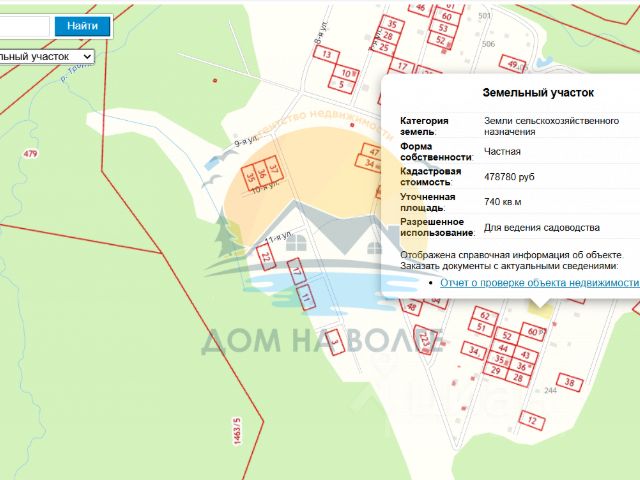Click the highlighted yellow selected parcel

click(x=540, y=311)
